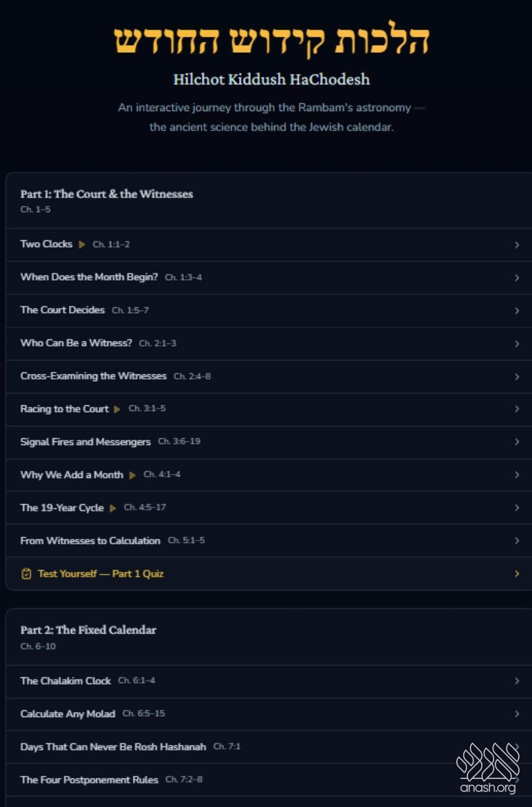532x807 pixels.
Task: Open Calculate Any Molad lesson
Action: (x=269, y=714)
